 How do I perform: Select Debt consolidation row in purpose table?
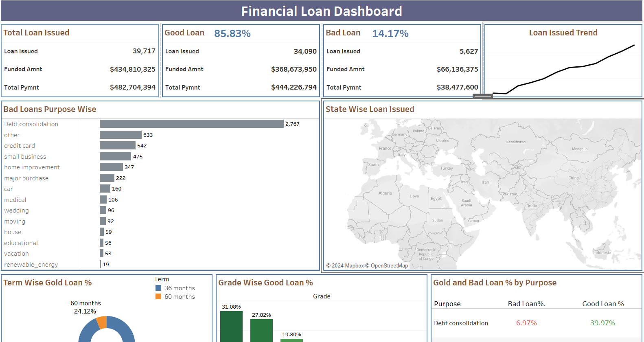pyautogui.click(x=461, y=323)
